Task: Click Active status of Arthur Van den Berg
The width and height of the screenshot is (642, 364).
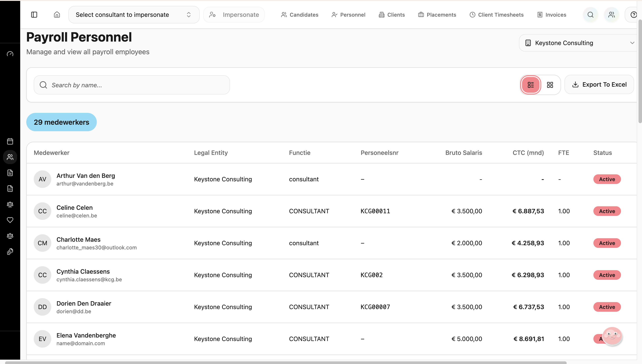Action: tap(607, 179)
